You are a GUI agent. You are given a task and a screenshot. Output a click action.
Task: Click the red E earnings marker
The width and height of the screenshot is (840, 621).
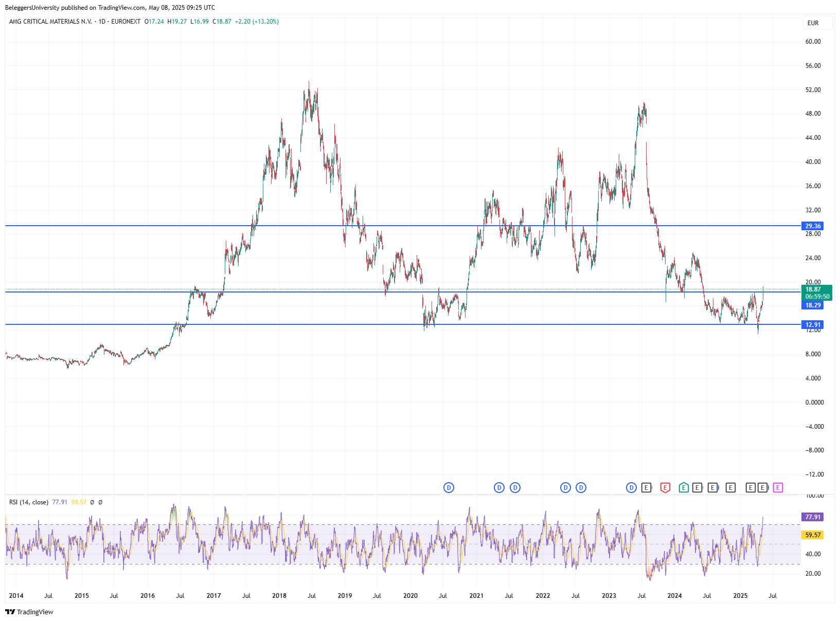665,487
